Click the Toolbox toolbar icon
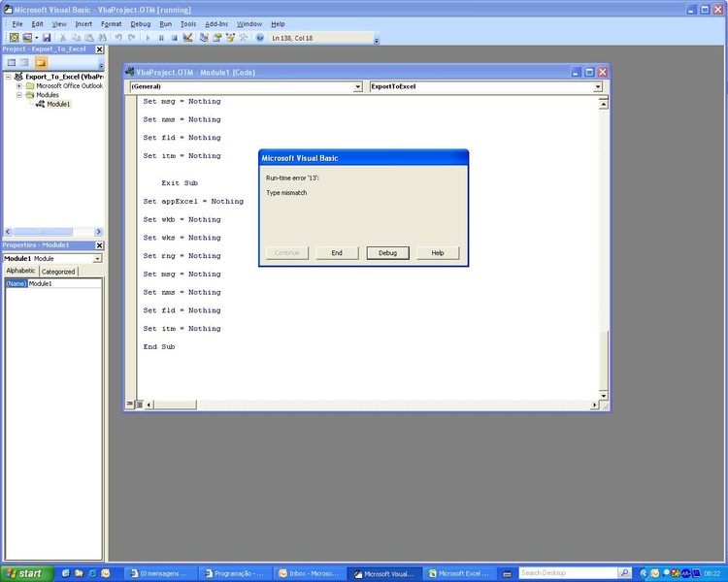 (x=243, y=38)
